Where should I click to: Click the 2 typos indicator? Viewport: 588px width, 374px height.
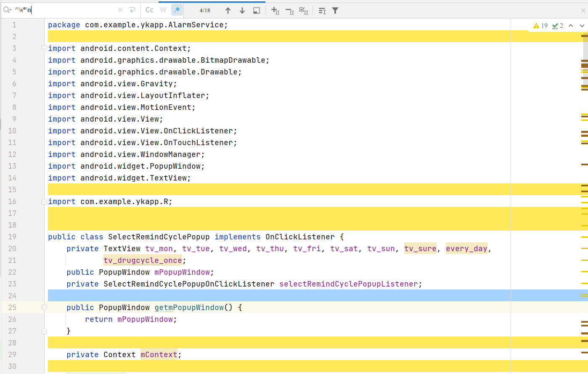click(558, 26)
